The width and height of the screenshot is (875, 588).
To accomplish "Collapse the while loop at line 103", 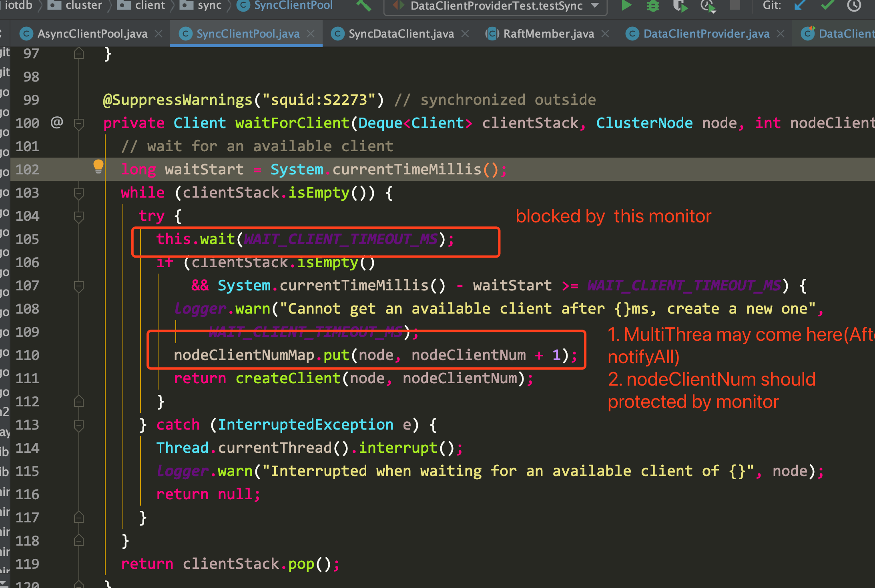I will [x=79, y=193].
